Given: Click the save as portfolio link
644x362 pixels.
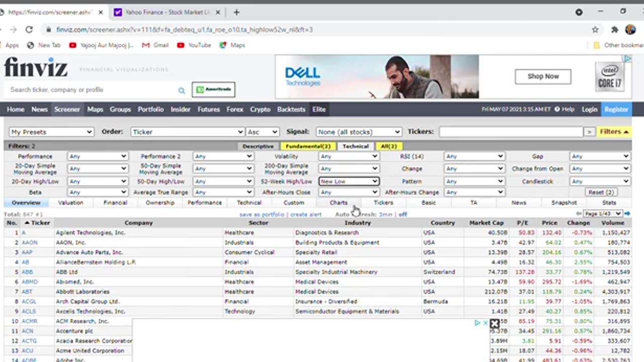Looking at the screenshot, I should (x=262, y=214).
